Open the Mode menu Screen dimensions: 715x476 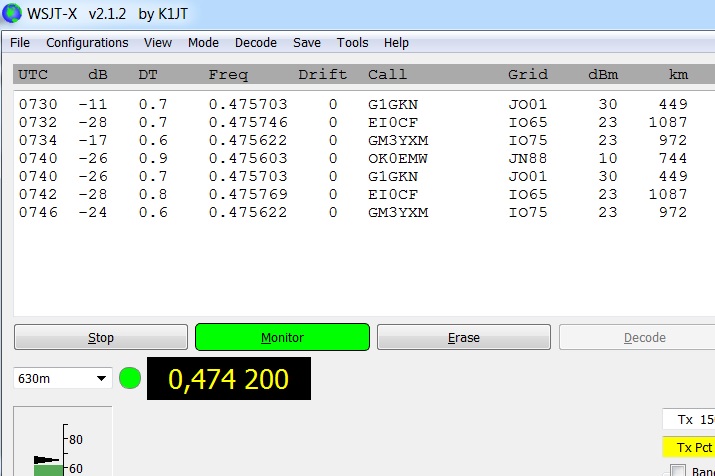[x=203, y=43]
